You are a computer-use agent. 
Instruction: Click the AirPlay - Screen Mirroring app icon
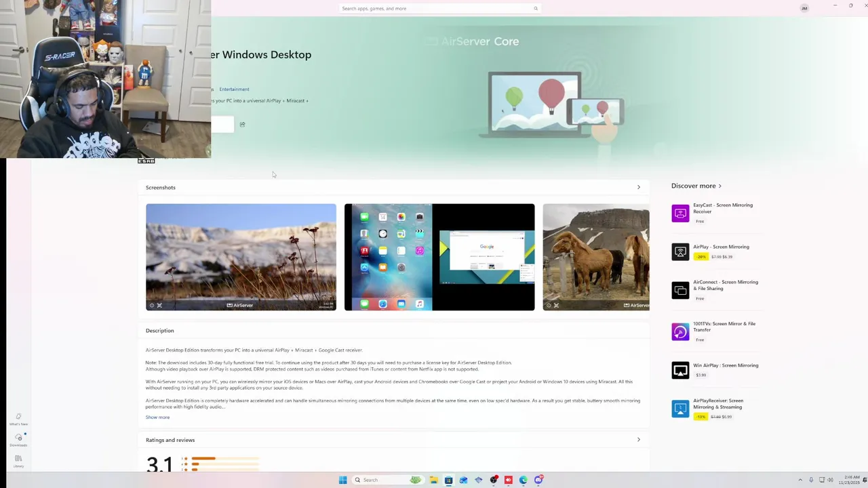tap(680, 251)
